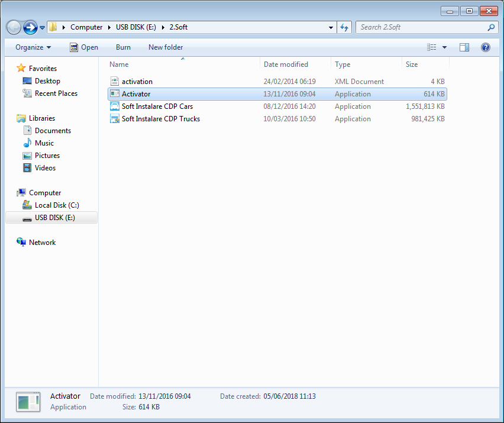Image resolution: width=504 pixels, height=423 pixels.
Task: Create a New folder
Action: pos(166,47)
